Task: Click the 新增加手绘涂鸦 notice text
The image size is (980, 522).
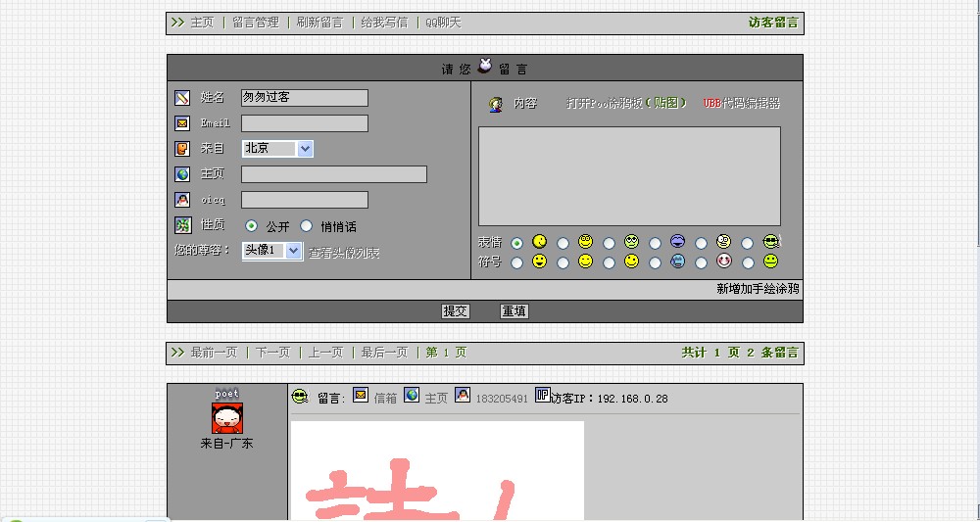Action: click(x=758, y=289)
